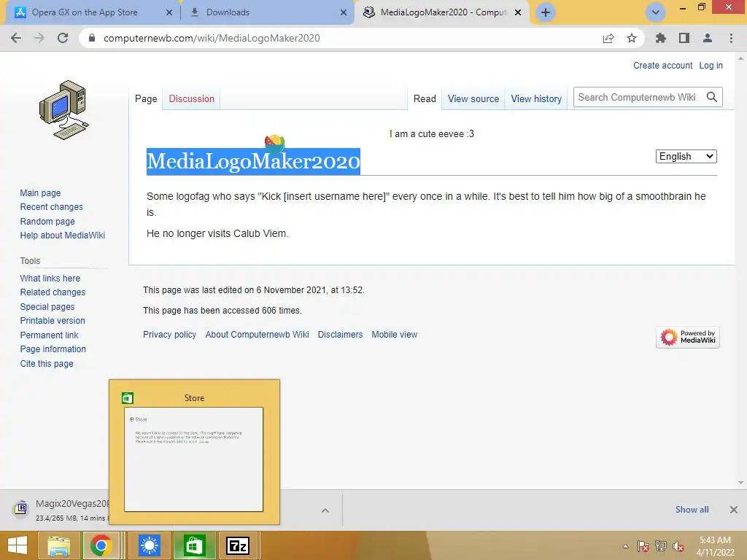
Task: Open the Discussion tab
Action: tap(192, 98)
